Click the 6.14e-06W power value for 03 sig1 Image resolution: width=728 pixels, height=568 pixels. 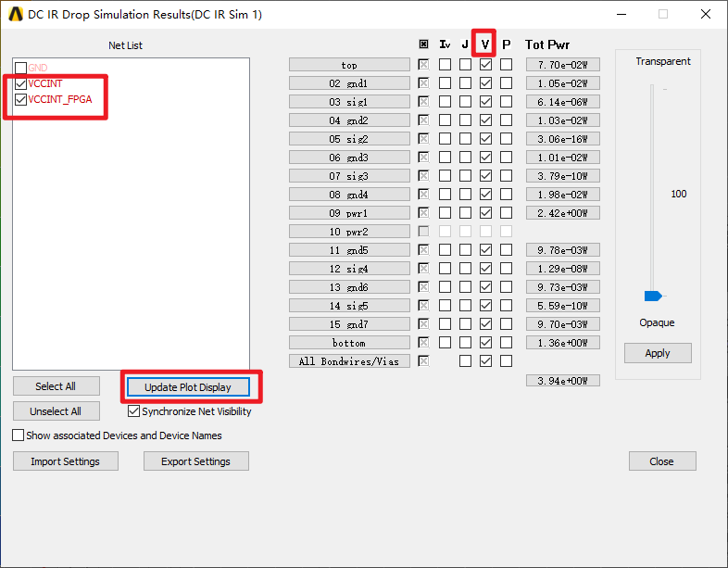563,102
